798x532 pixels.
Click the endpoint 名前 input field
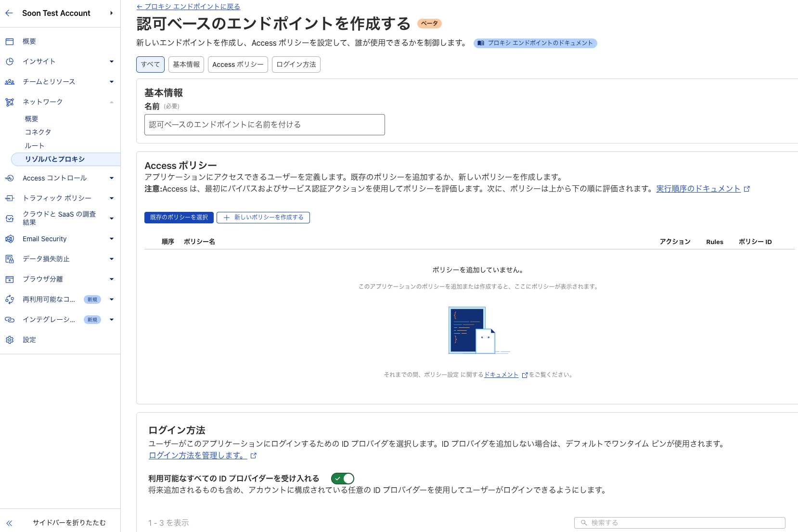(x=264, y=124)
